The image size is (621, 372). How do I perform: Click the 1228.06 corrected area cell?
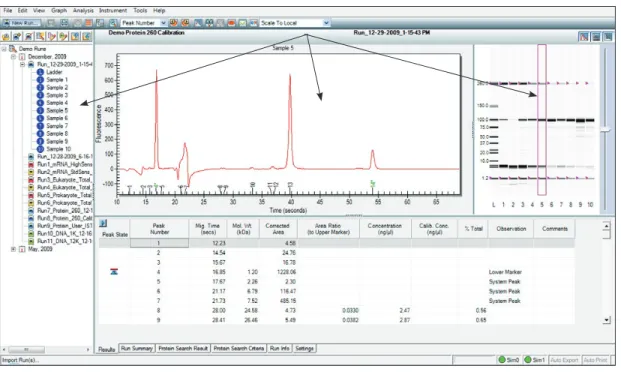point(286,272)
